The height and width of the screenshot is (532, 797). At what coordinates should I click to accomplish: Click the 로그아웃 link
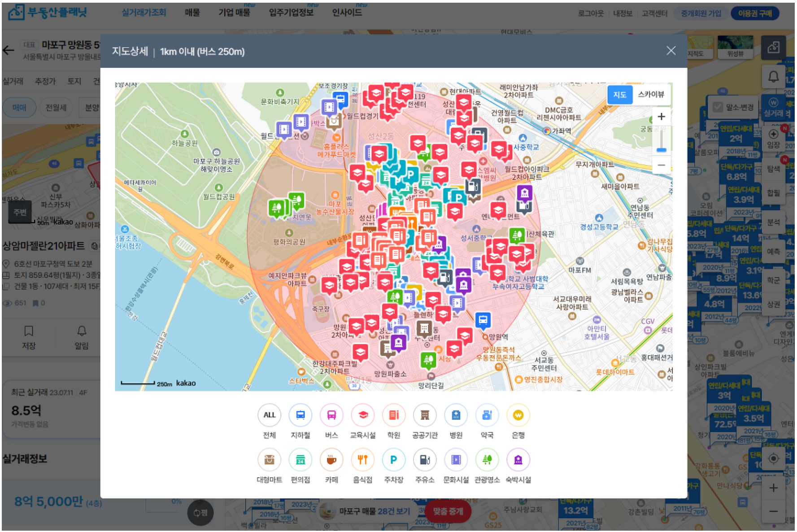coord(591,13)
